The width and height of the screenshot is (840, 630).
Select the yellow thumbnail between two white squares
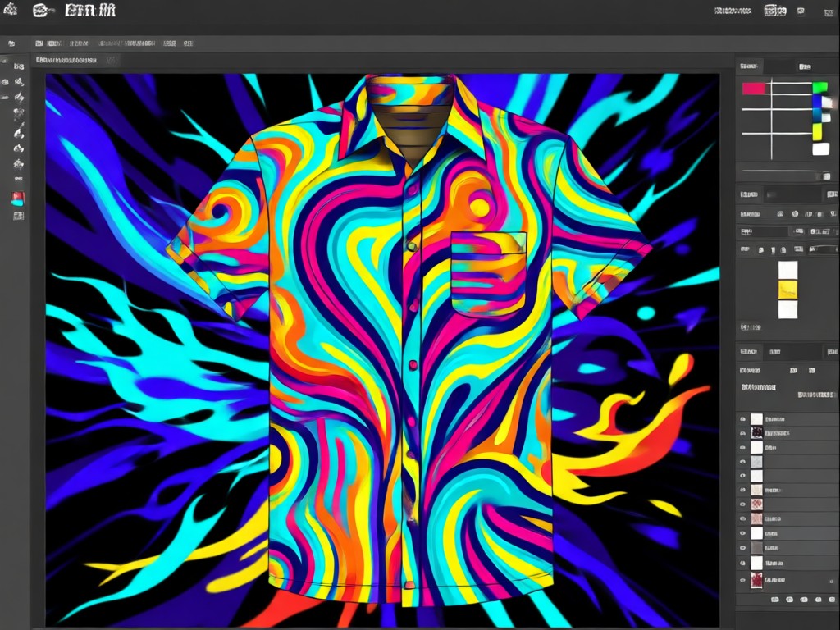[x=787, y=290]
